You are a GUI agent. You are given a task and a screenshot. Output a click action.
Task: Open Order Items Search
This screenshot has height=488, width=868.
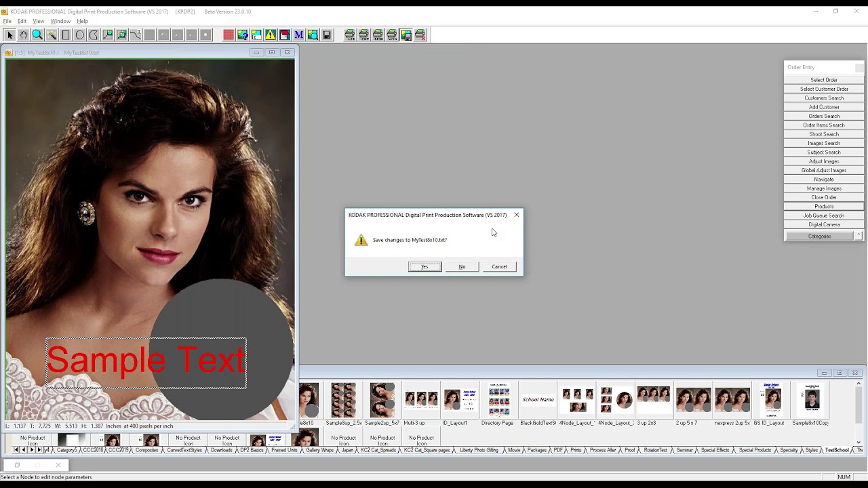(x=824, y=125)
